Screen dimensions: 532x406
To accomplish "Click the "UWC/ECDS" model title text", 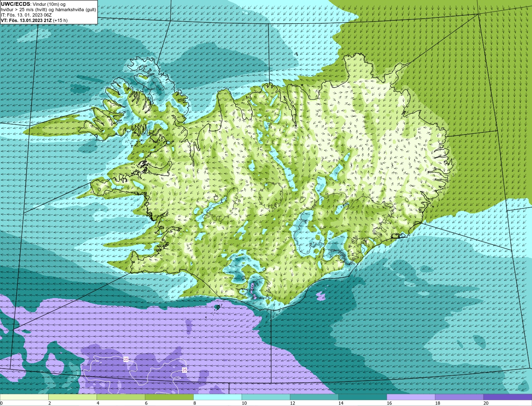I will pos(15,4).
